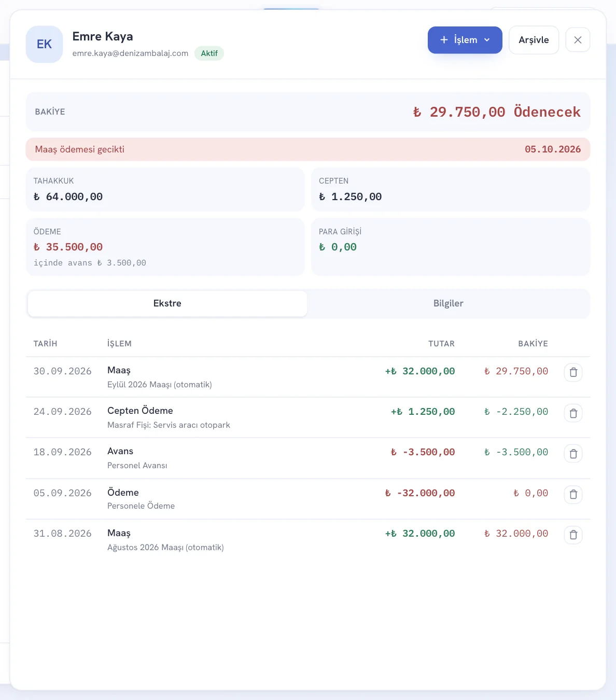
Task: Click the Tahakkuk amount ₺ 64.000,00
Action: click(68, 197)
